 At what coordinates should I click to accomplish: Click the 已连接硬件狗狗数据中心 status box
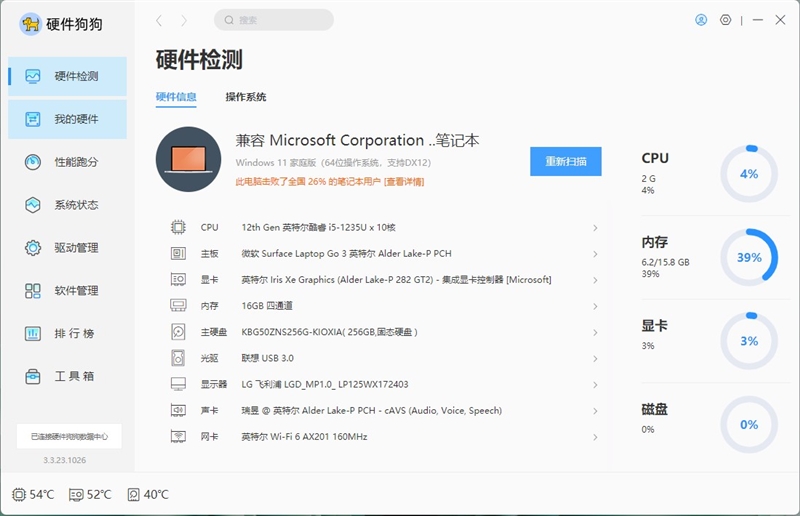click(x=69, y=436)
